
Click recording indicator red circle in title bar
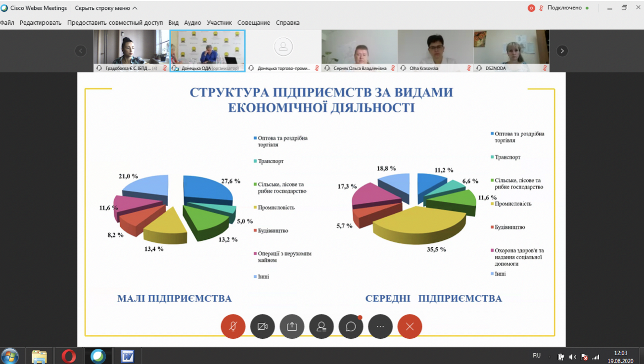[x=531, y=8]
